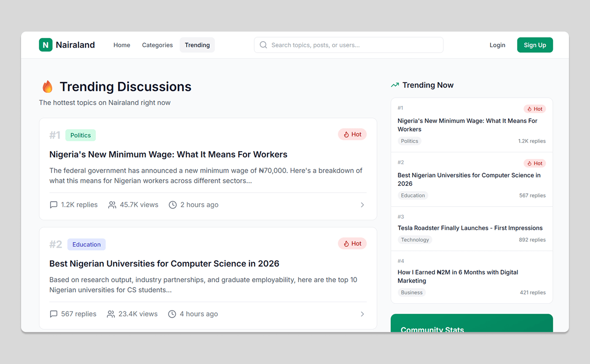Click sidebar 1.2K replies count
This screenshot has height=364, width=590.
(x=532, y=141)
